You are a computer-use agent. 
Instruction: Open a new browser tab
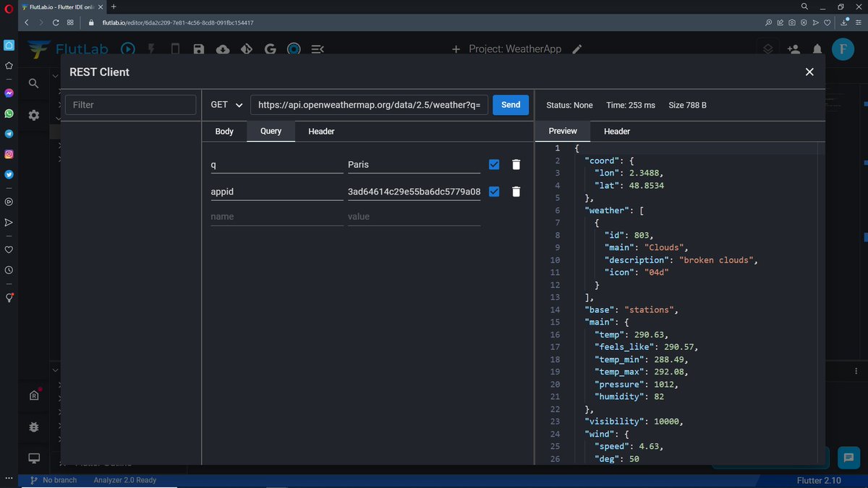tap(114, 7)
